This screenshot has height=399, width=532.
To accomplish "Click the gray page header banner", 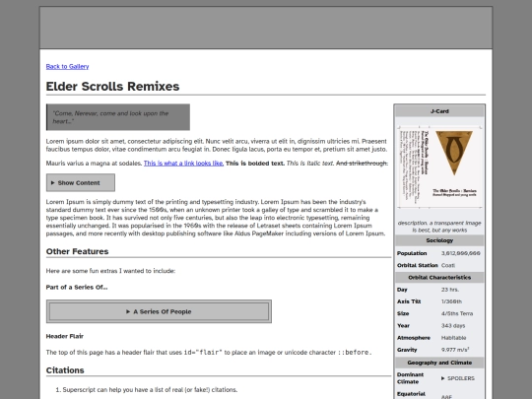I will (266, 28).
